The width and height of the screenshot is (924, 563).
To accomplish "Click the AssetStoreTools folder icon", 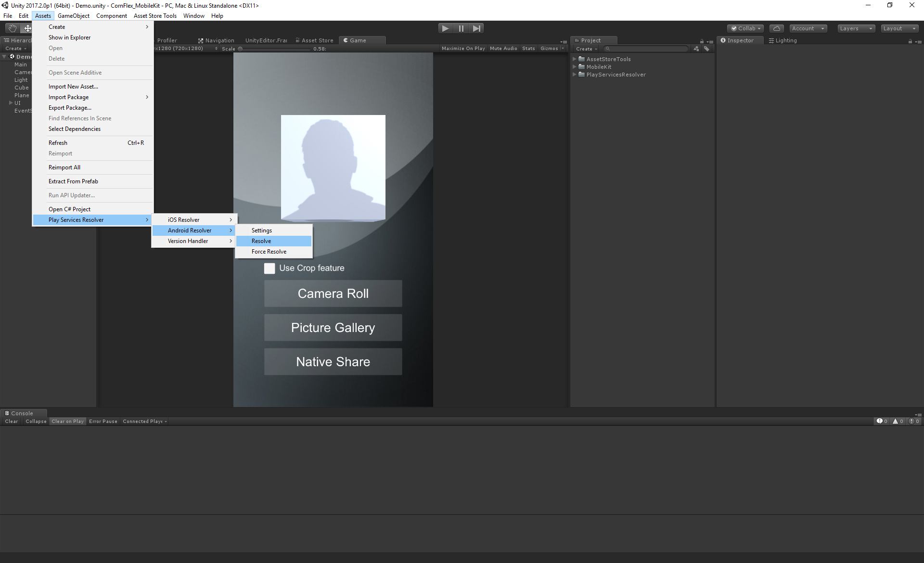I will point(581,59).
